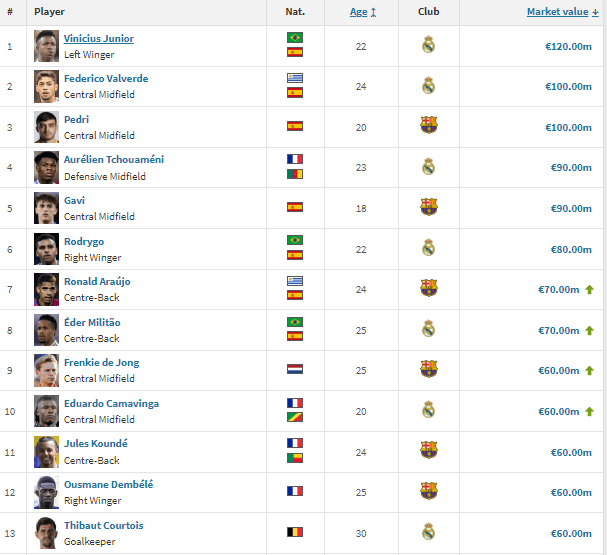This screenshot has height=555, width=607.
Task: Click Uruguay flag next to Federico Valverde
Action: tap(295, 78)
